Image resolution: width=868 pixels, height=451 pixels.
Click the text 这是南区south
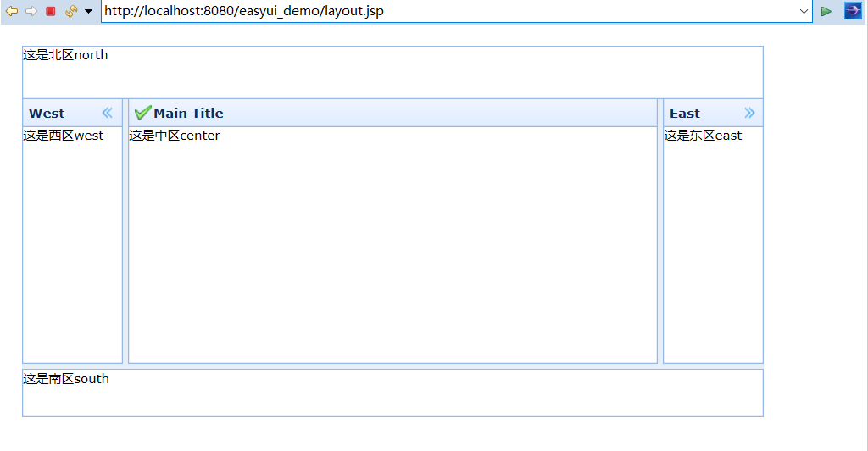coord(66,378)
